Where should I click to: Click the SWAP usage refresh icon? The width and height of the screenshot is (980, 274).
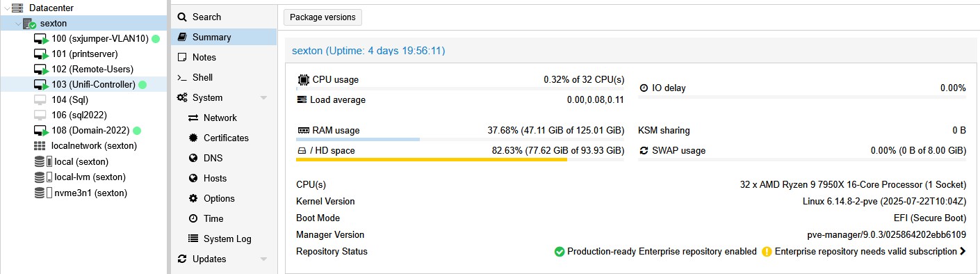tap(644, 150)
